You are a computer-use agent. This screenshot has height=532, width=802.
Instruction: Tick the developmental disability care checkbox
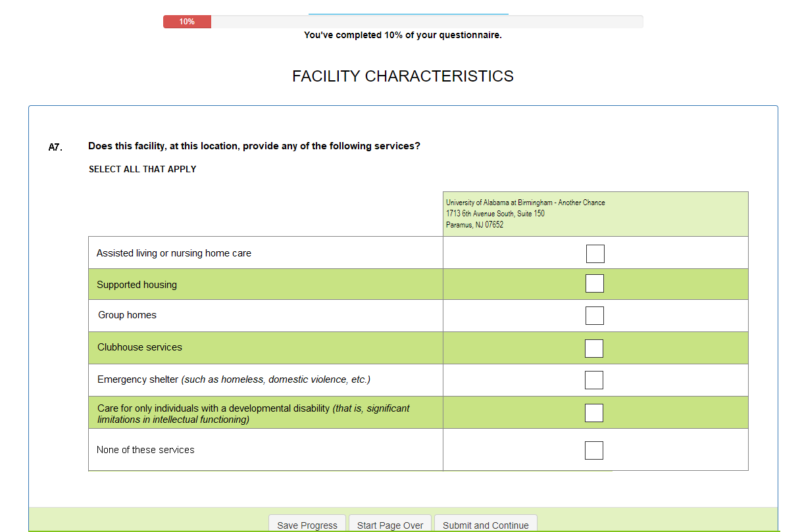tap(593, 413)
